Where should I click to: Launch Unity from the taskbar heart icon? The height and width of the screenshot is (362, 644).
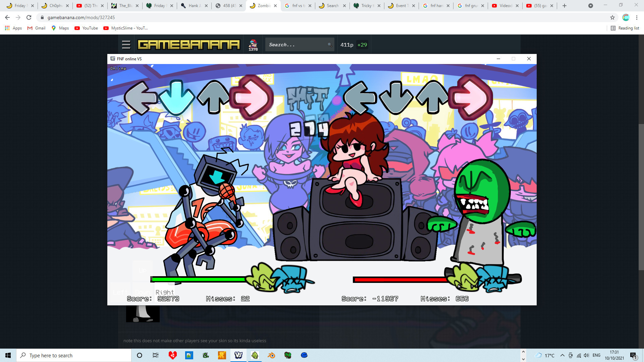click(173, 355)
